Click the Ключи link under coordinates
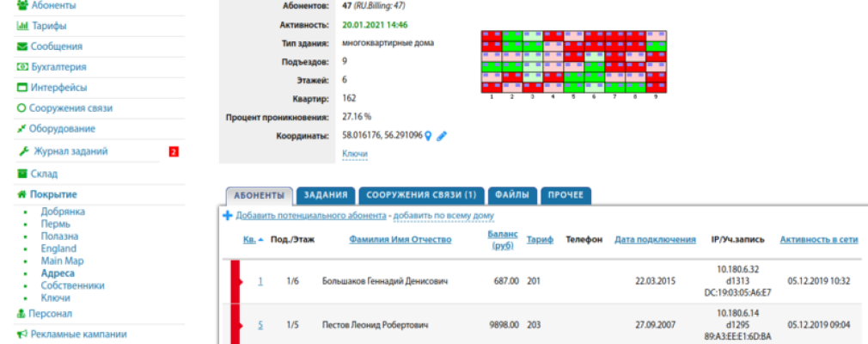 355,153
